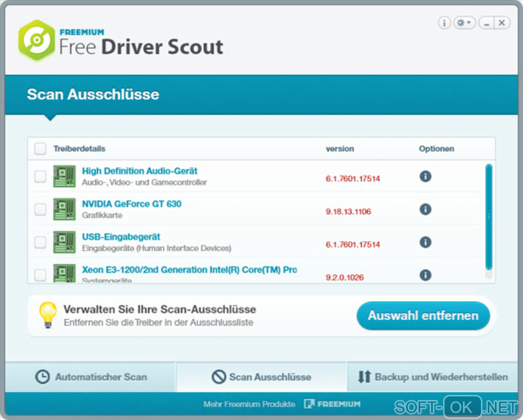
Task: Tick the select-all checkbox beside Treiberdetails
Action: click(41, 148)
